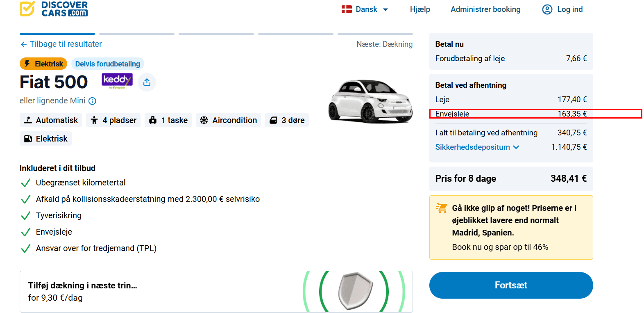Click the Danish flag icon

click(347, 9)
